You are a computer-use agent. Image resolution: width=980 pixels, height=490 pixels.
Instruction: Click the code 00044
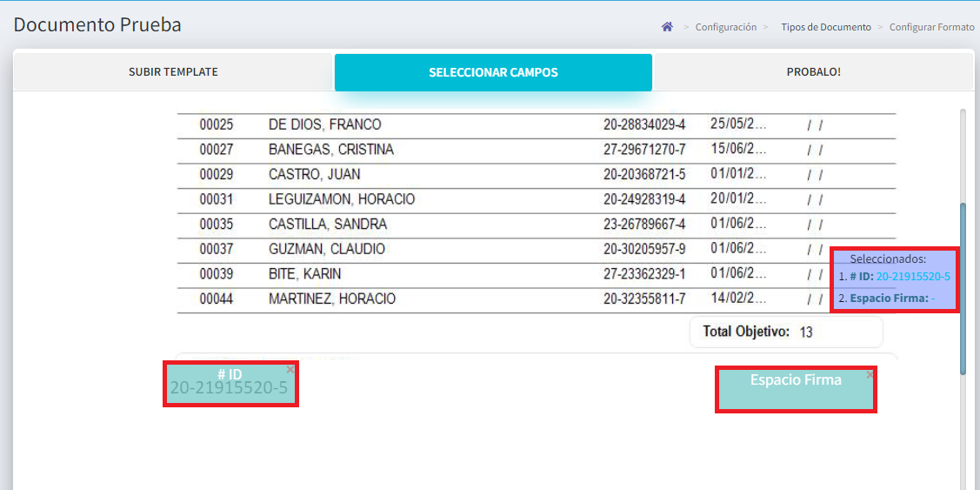217,299
